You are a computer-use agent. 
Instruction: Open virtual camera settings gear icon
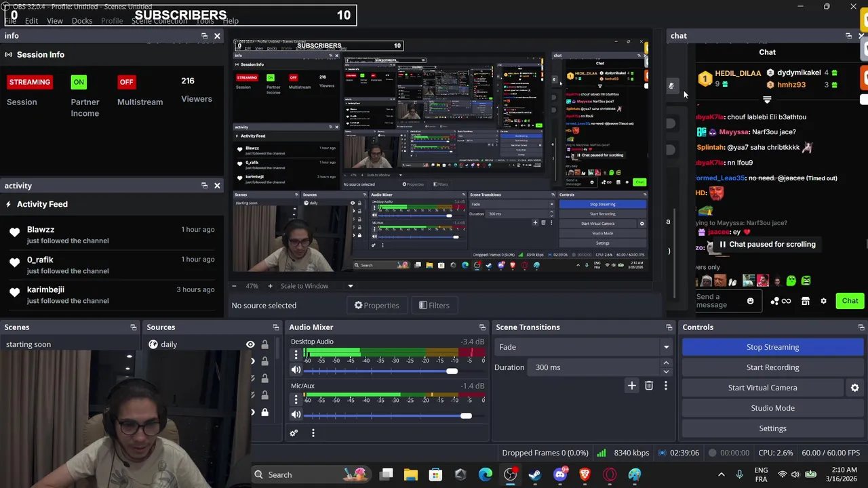854,388
